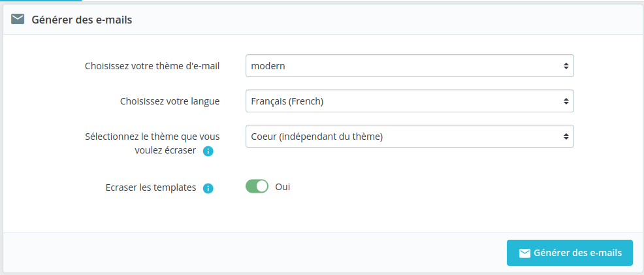Click the envelope icon in the panel header
The height and width of the screenshot is (275, 644).
18,20
